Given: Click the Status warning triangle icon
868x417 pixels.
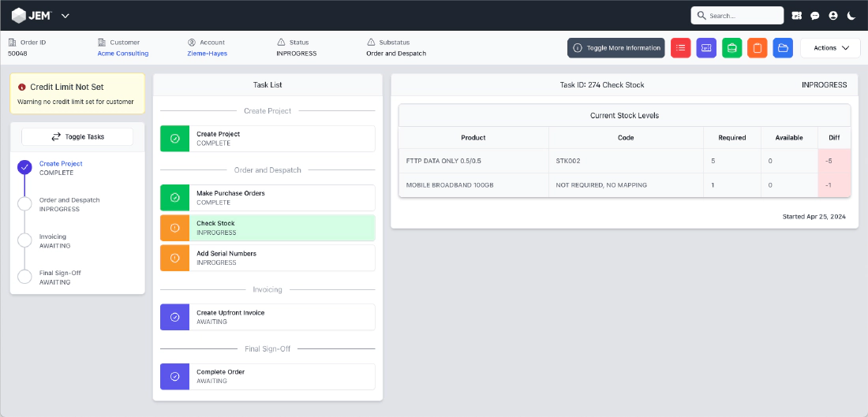Looking at the screenshot, I should (x=281, y=42).
